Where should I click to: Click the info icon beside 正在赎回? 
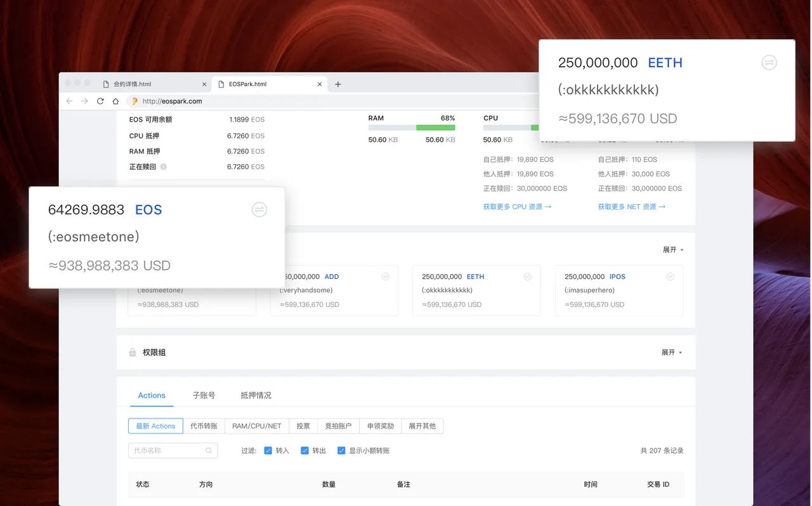pos(164,167)
